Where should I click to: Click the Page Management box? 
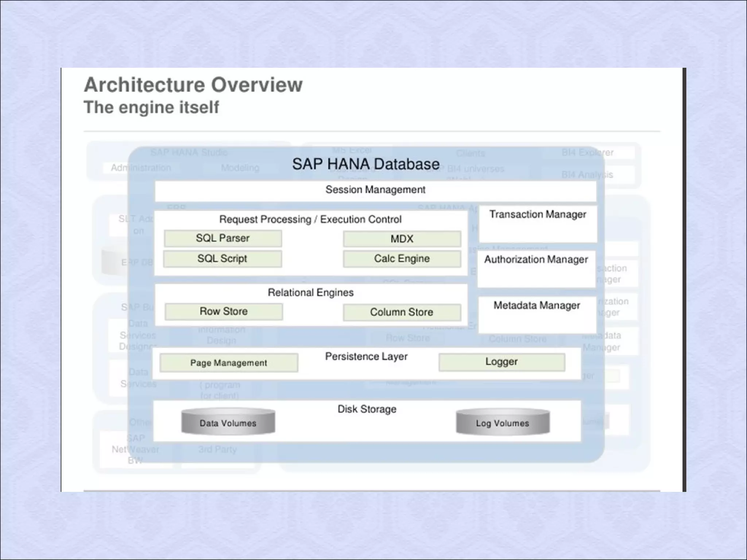pyautogui.click(x=229, y=363)
